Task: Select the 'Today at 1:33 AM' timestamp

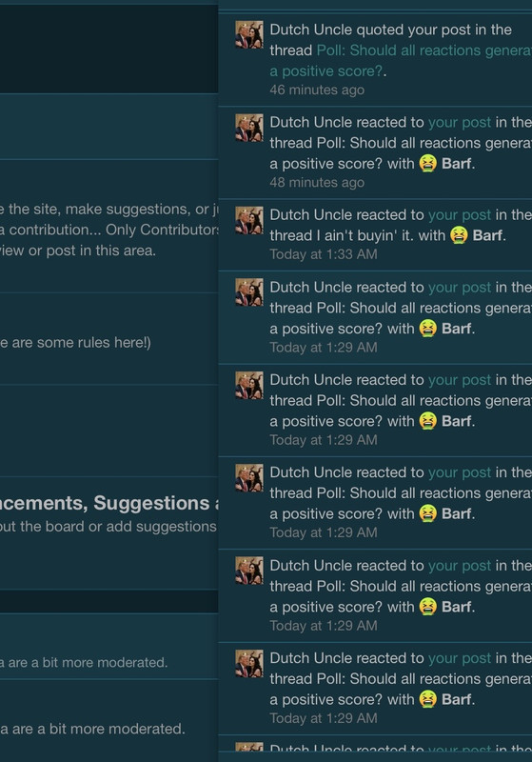Action: click(324, 254)
